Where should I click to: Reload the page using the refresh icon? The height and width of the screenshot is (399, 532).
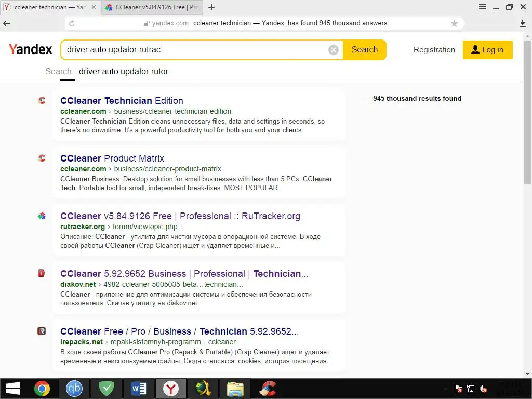72,23
